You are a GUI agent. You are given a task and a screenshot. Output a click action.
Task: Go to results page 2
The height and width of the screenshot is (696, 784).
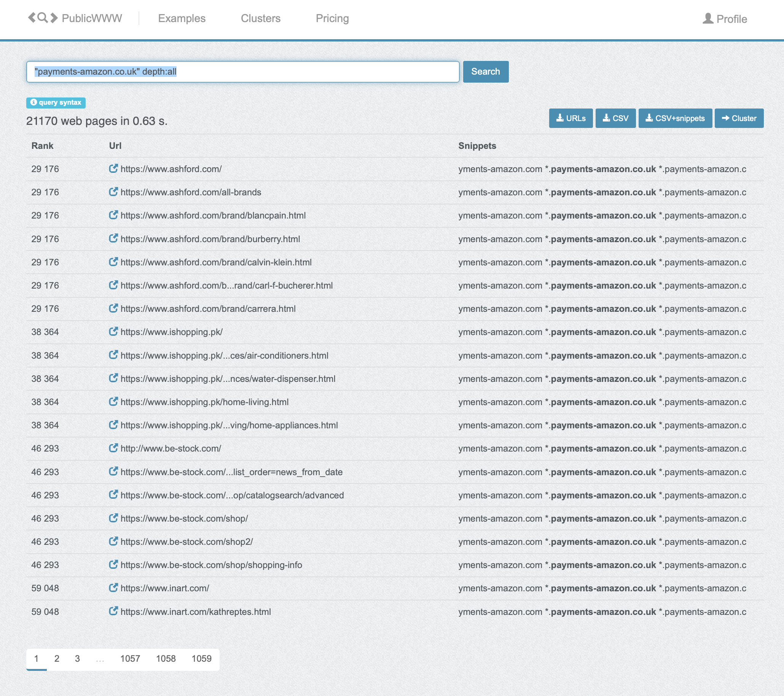coord(57,659)
